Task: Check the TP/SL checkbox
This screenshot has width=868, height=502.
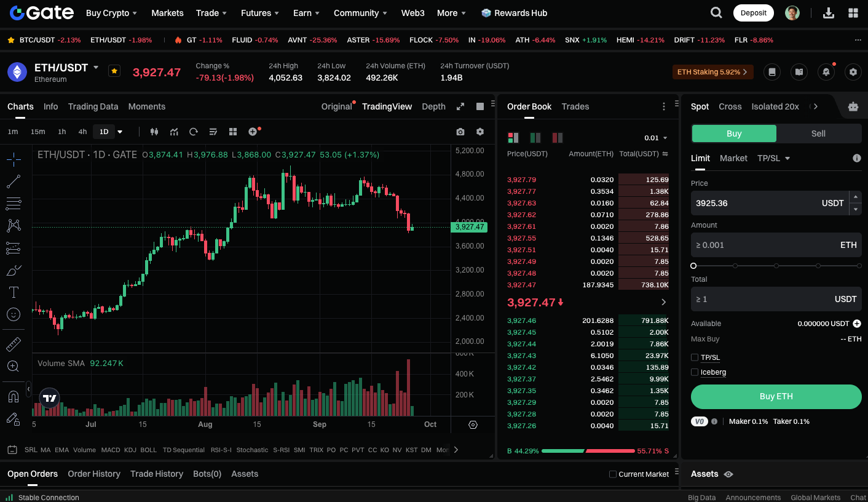Action: 695,357
